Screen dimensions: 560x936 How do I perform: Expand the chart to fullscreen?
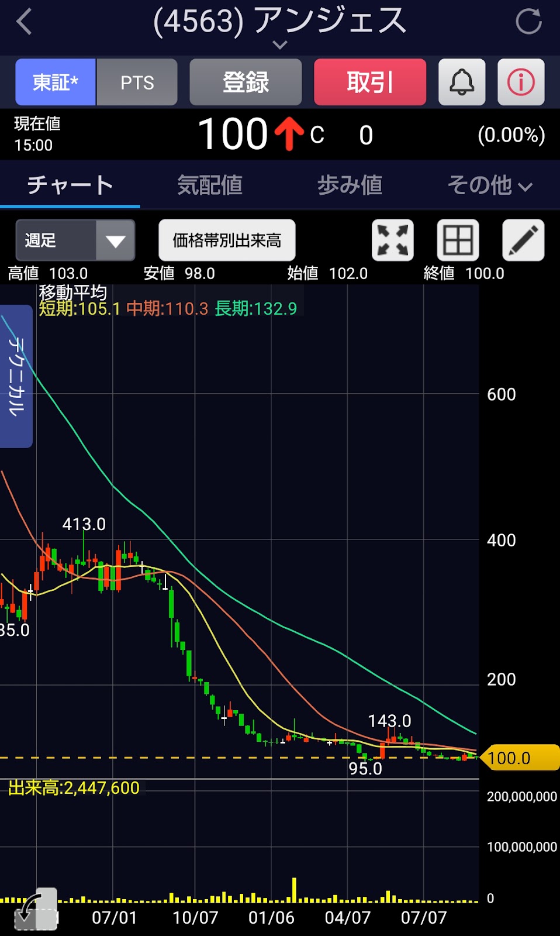click(x=393, y=240)
